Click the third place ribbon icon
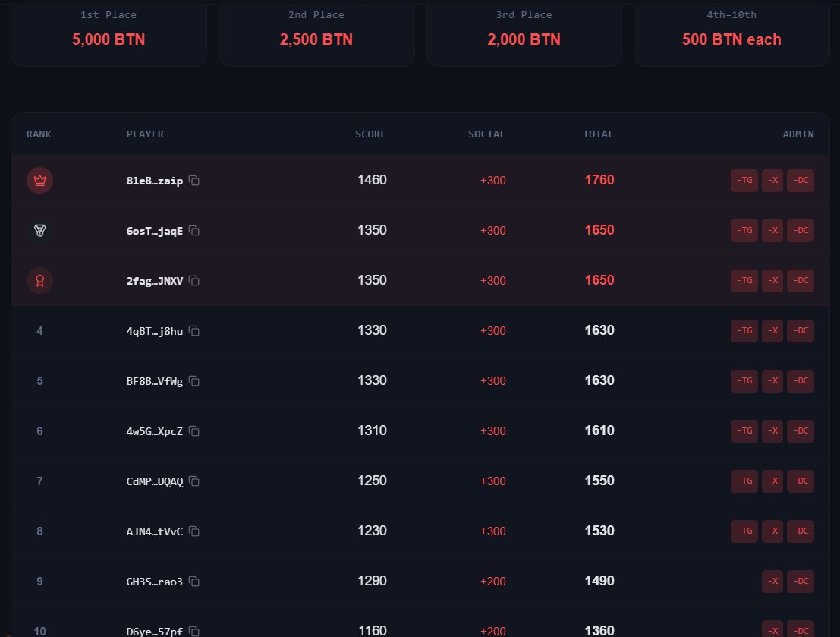 (39, 281)
